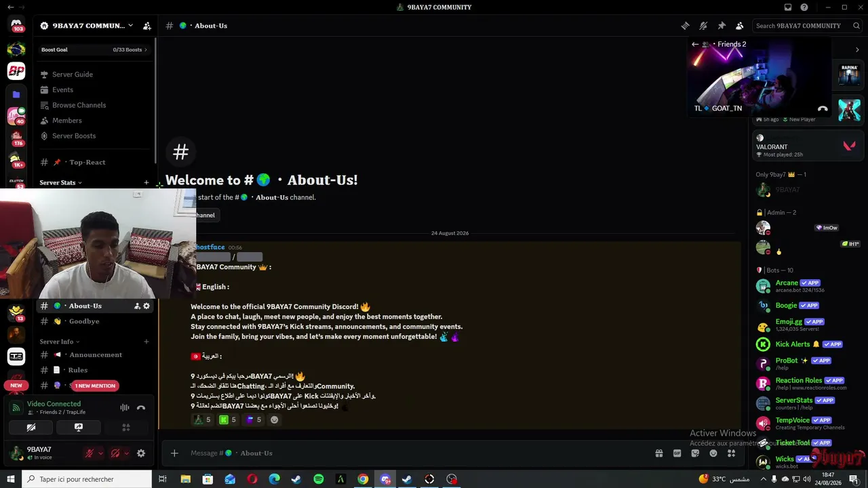Toggle channel notification settings bell

(x=703, y=26)
